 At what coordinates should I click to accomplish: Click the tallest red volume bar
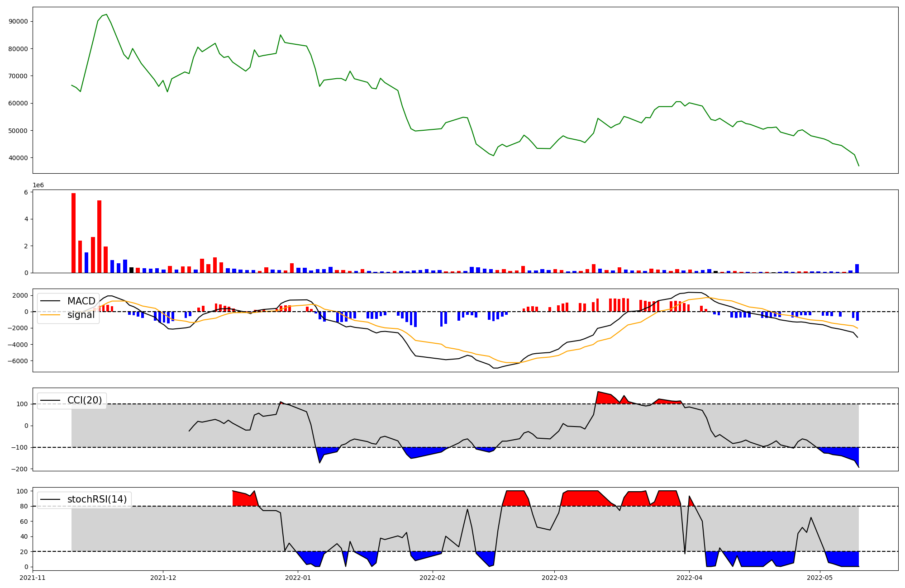73,233
